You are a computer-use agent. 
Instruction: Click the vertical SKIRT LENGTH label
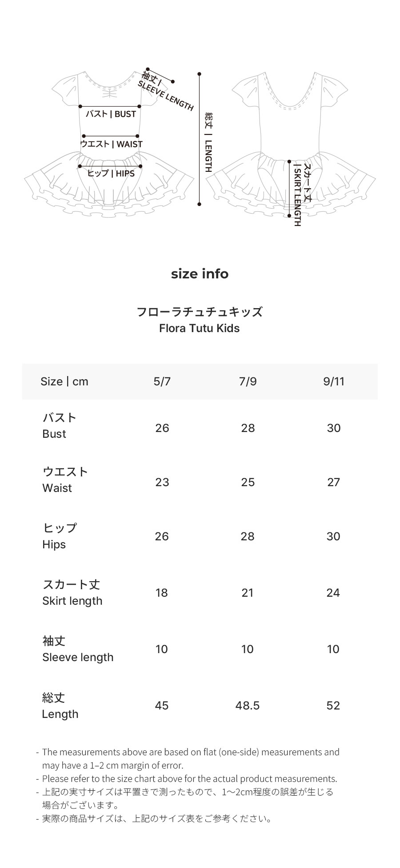click(x=302, y=195)
